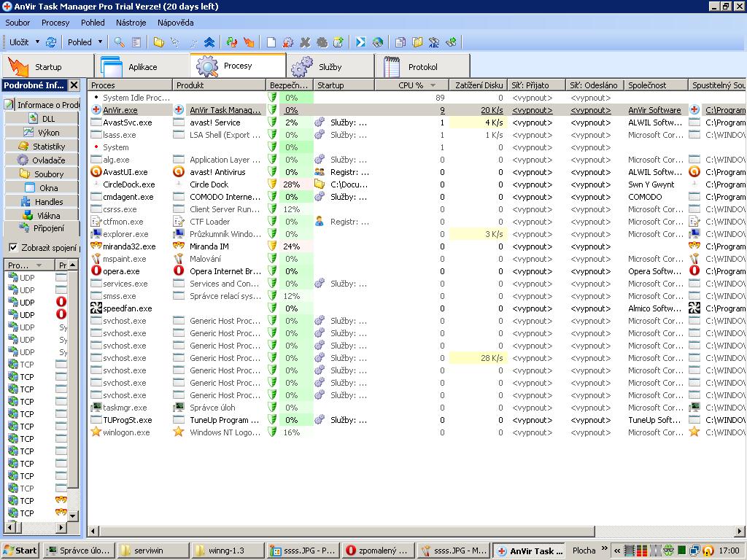Click the magnifying glass toolbar icon
Image resolution: width=747 pixels, height=560 pixels.
pyautogui.click(x=119, y=42)
